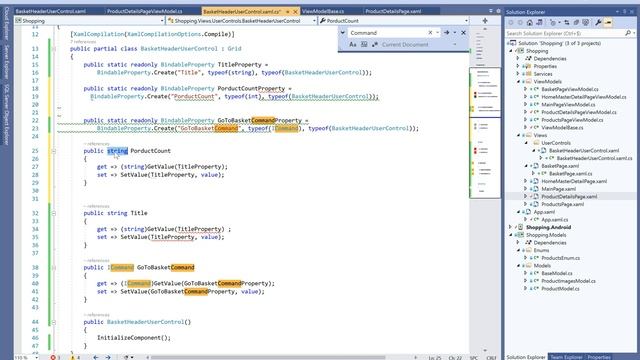Open Server Explorer side tab
The height and width of the screenshot is (360, 640).
pyautogui.click(x=6, y=62)
